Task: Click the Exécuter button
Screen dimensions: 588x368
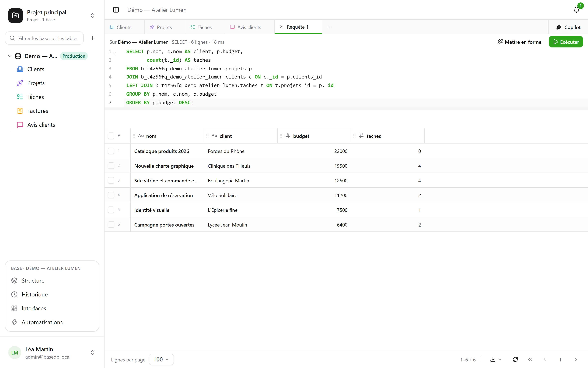Action: [566, 42]
